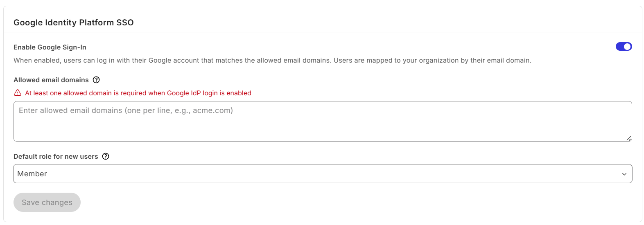Click 'allowed email domains' in the description sentence
Image resolution: width=644 pixels, height=225 pixels.
[290, 60]
